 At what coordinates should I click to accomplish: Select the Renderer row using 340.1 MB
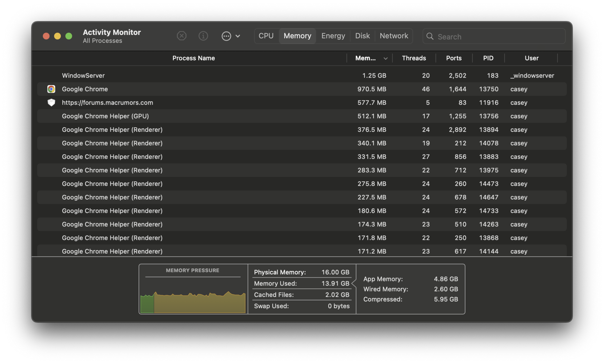302,143
